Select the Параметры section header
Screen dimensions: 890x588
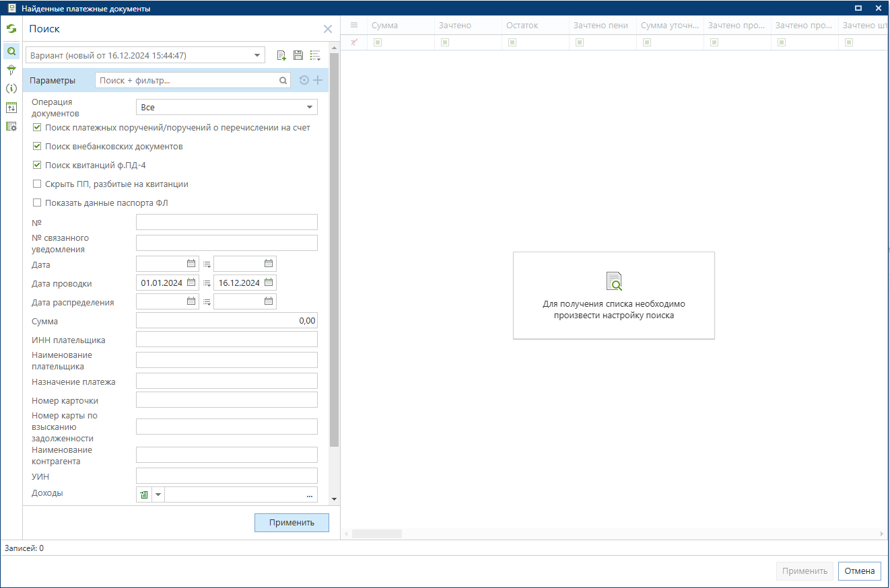click(x=53, y=80)
